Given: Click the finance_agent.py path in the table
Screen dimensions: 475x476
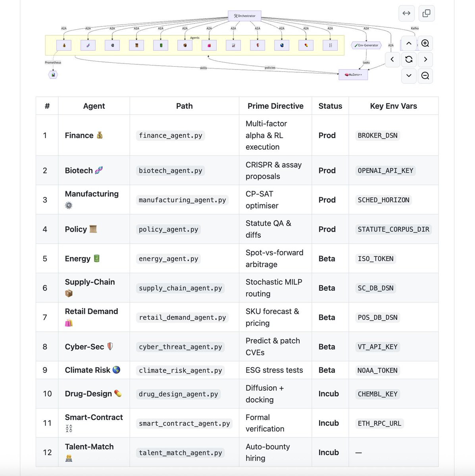Looking at the screenshot, I should pos(170,136).
